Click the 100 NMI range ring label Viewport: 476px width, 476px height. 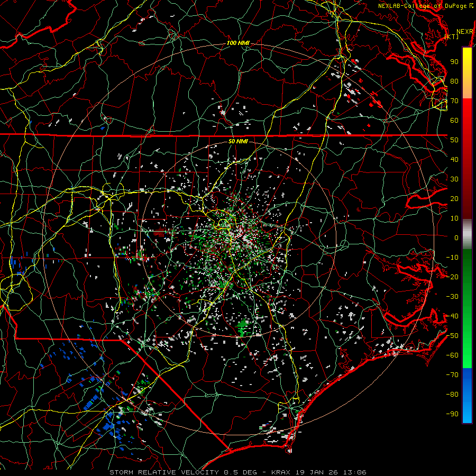click(238, 43)
